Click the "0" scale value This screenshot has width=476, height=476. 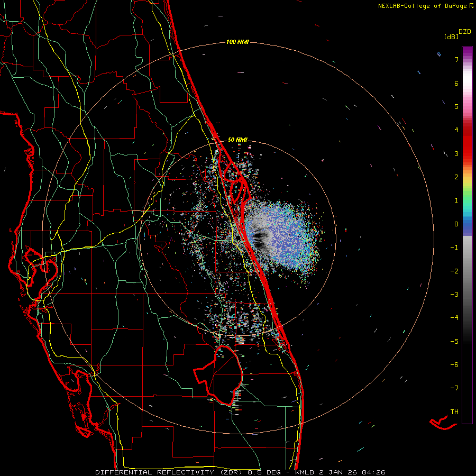pos(456,224)
